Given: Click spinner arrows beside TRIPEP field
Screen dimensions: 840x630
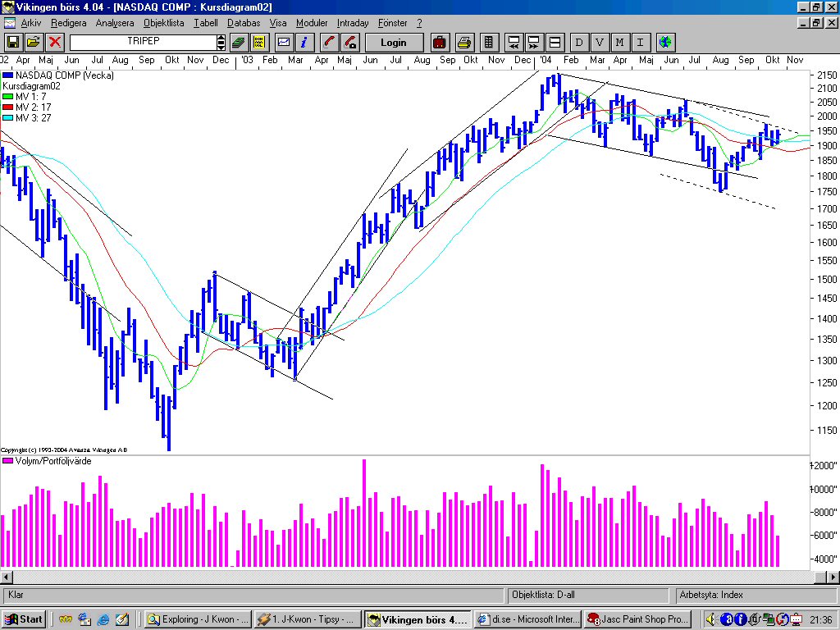Looking at the screenshot, I should tap(221, 42).
